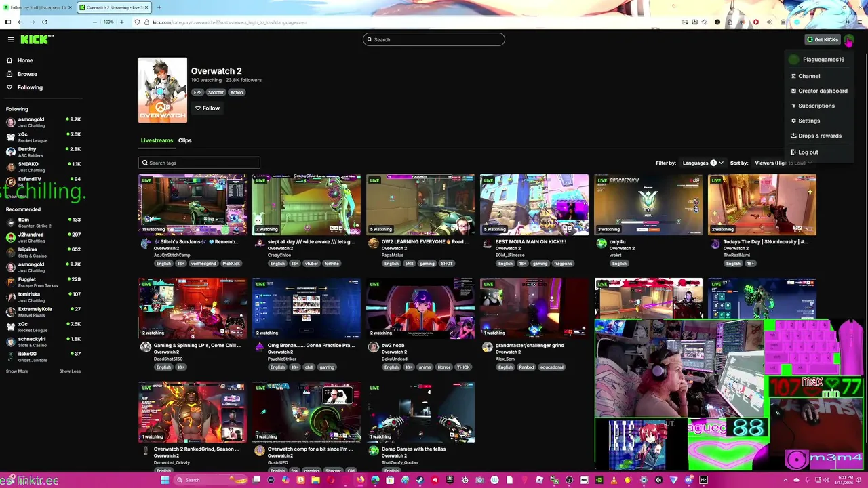The width and height of the screenshot is (868, 488).
Task: Open the only4u stream thumbnail
Action: (x=648, y=205)
